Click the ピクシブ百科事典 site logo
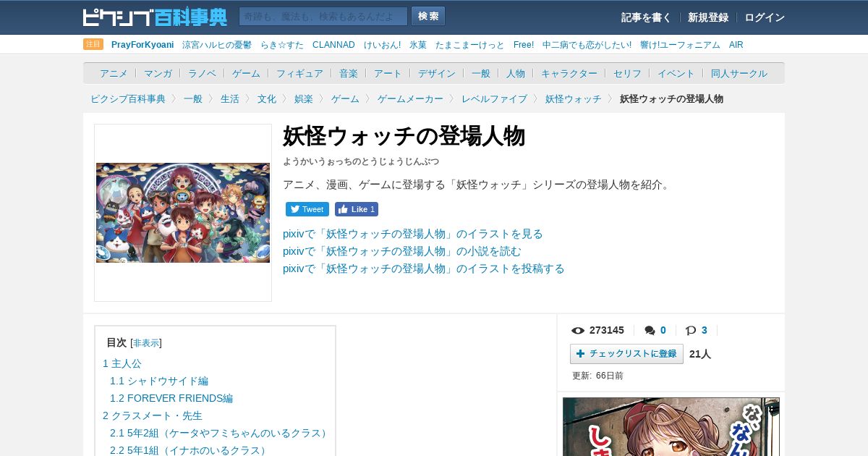The width and height of the screenshot is (868, 456). pos(155,17)
